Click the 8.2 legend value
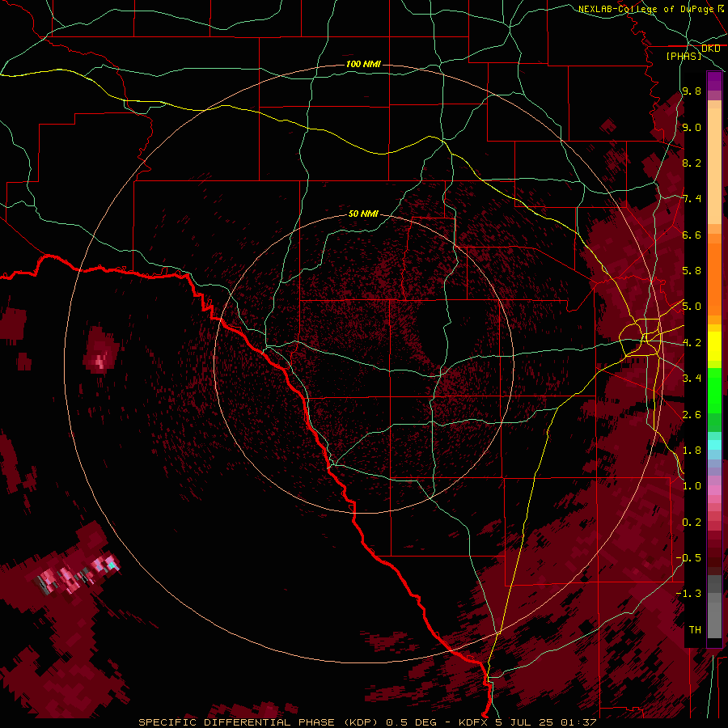728x728 pixels. tap(692, 163)
